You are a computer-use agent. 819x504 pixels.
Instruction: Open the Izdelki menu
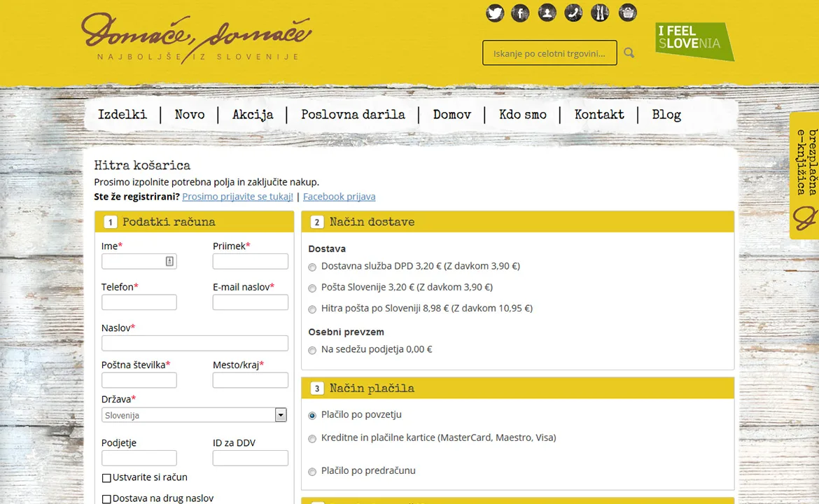coord(122,115)
